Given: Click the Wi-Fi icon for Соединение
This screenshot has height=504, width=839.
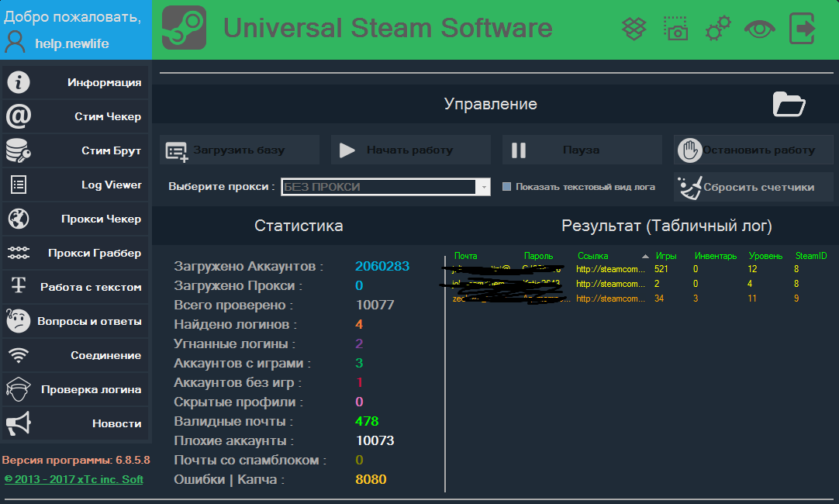Looking at the screenshot, I should [18, 355].
